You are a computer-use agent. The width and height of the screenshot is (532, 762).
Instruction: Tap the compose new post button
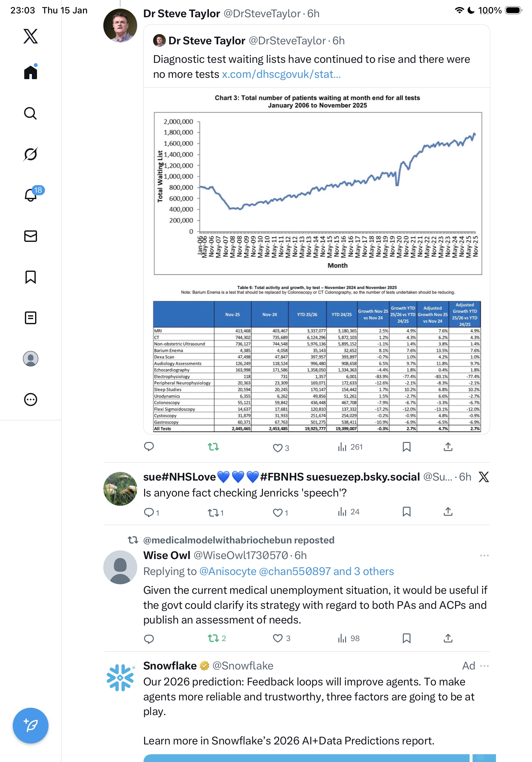pyautogui.click(x=31, y=725)
